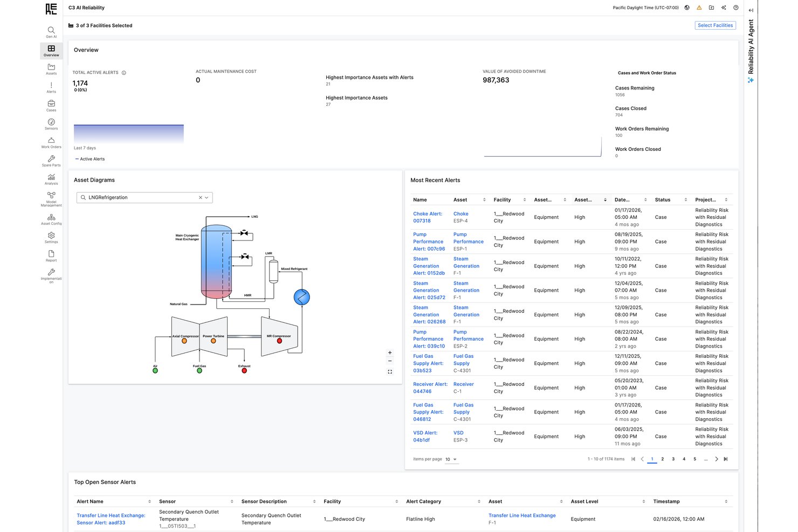Open the Choke ESP-4 asset link

point(461,214)
